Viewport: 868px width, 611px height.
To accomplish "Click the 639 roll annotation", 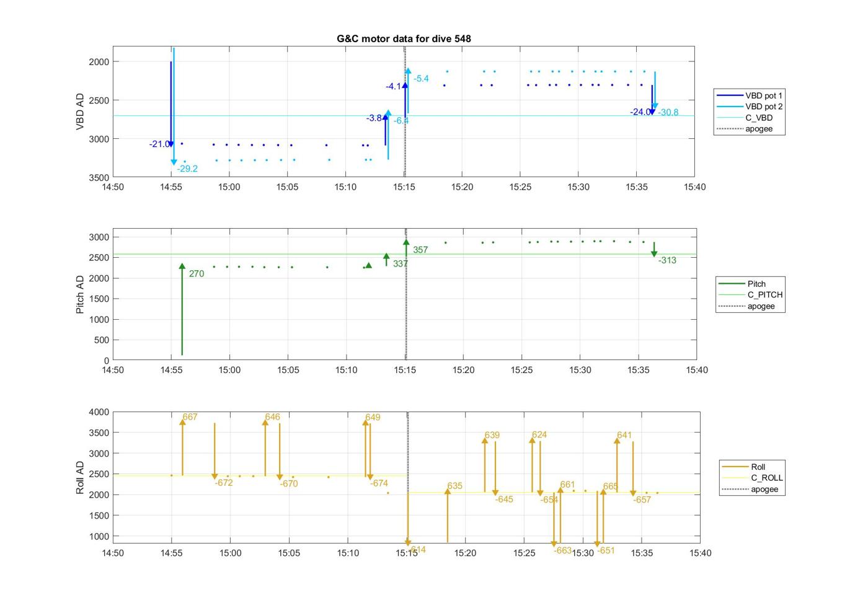I will pos(492,435).
